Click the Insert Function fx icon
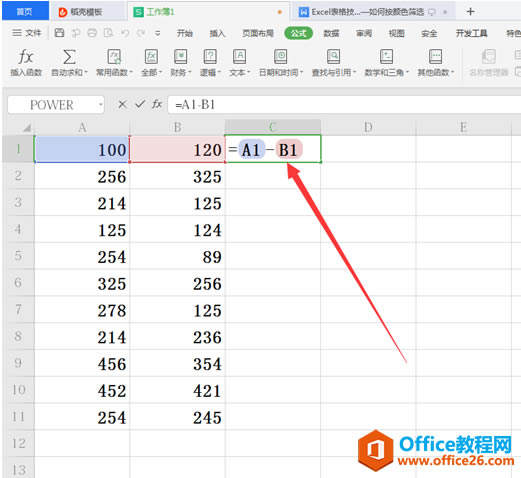This screenshot has height=478, width=521. click(26, 57)
